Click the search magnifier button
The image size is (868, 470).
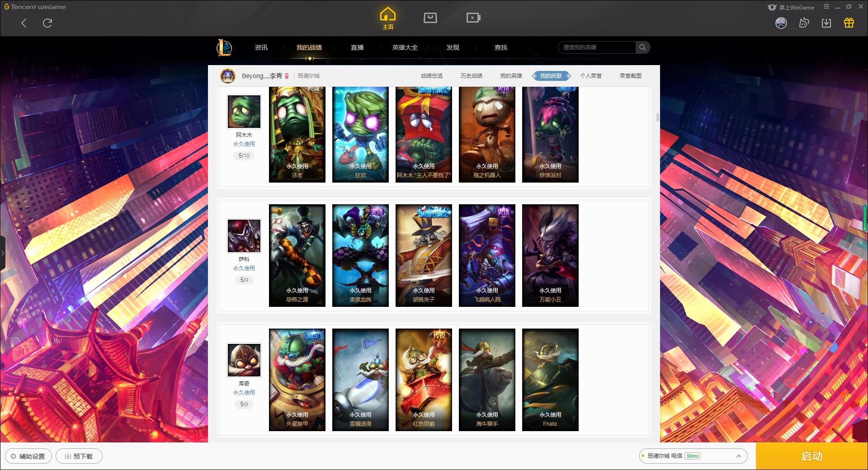642,47
